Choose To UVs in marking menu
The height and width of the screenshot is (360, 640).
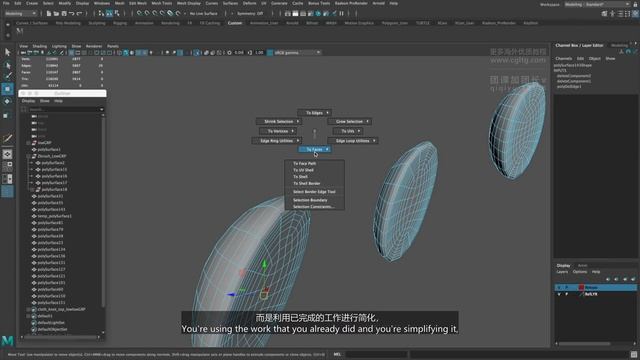pyautogui.click(x=348, y=131)
